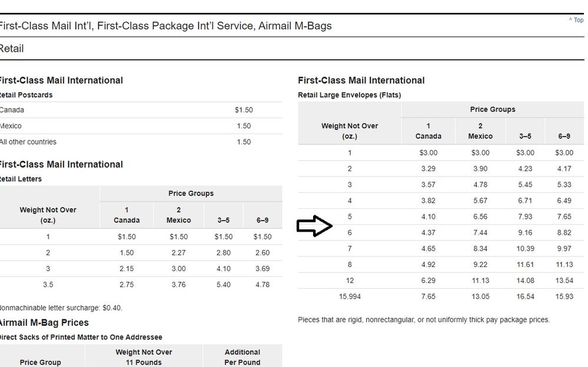This screenshot has height=367, width=588.
Task: Select the 15.994 oz weight row label
Action: (350, 296)
